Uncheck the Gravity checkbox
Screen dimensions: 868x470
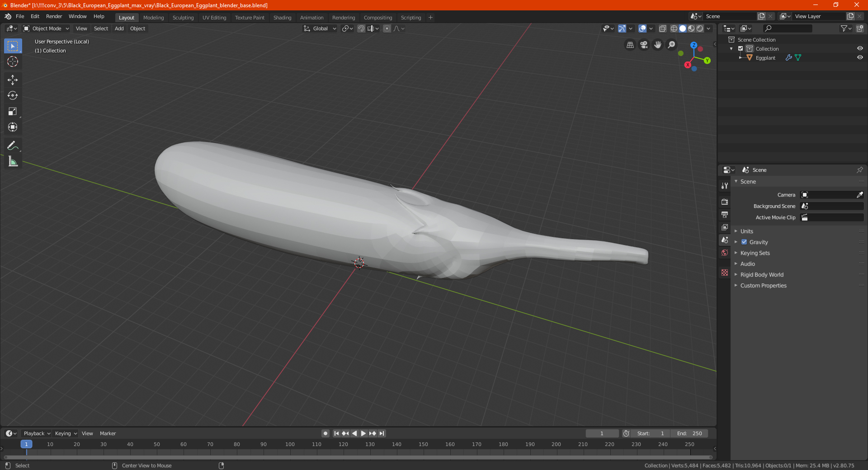click(744, 242)
